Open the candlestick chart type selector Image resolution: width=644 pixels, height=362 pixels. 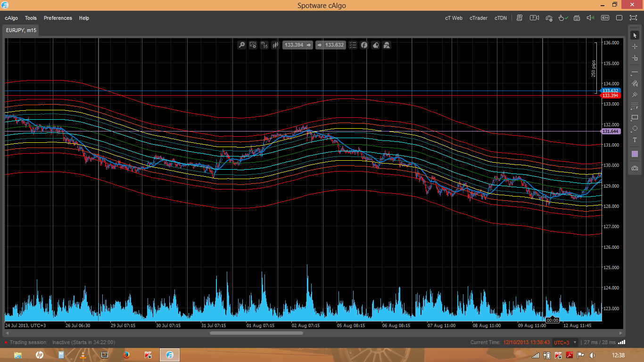coord(275,45)
